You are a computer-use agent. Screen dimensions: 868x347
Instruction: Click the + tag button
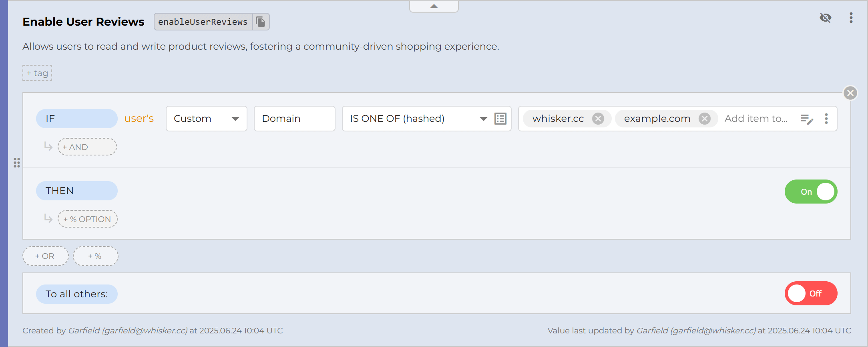pyautogui.click(x=37, y=73)
